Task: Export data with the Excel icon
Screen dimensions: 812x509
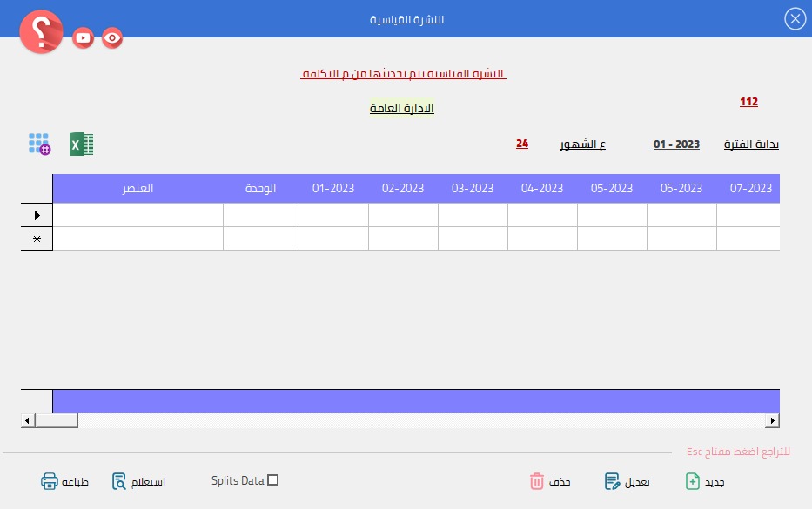Action: click(82, 144)
